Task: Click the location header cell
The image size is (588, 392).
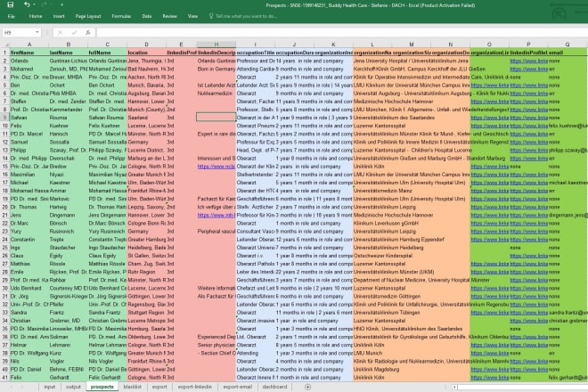Action: 146,53
